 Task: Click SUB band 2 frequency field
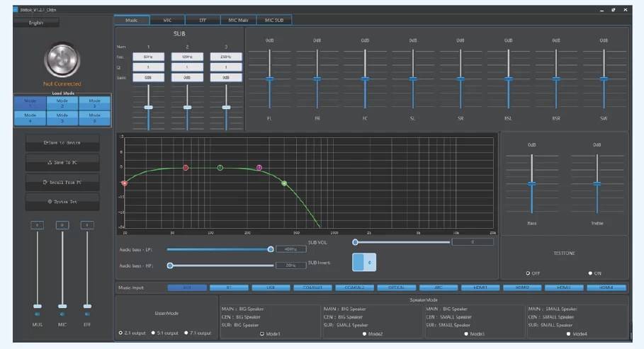coord(187,57)
